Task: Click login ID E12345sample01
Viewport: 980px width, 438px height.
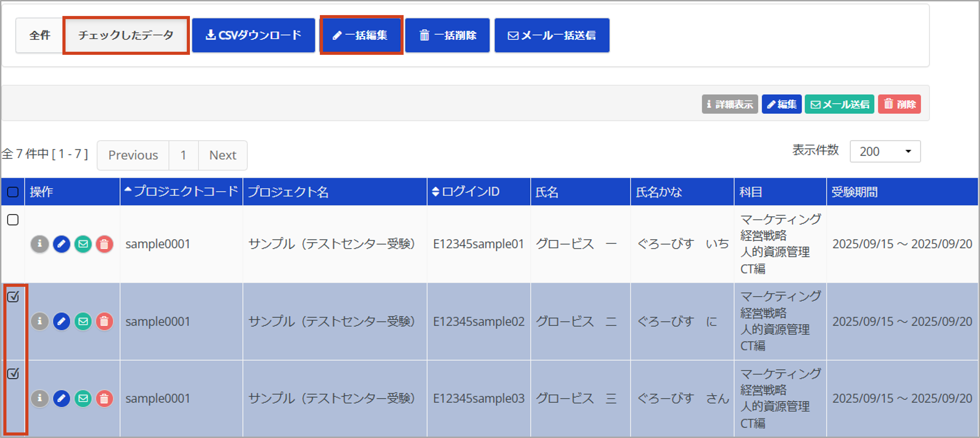Action: tap(479, 244)
